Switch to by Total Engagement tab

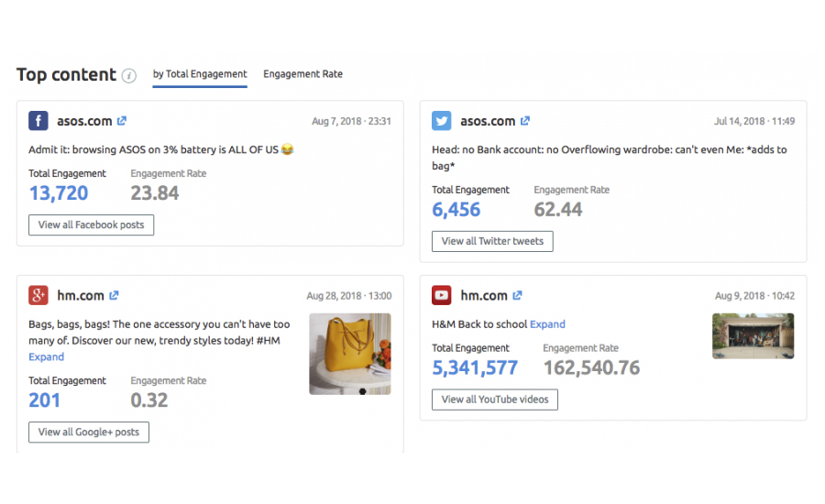[x=200, y=74]
